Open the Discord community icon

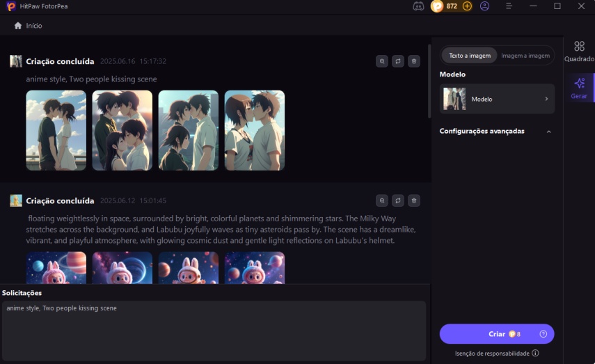point(418,6)
